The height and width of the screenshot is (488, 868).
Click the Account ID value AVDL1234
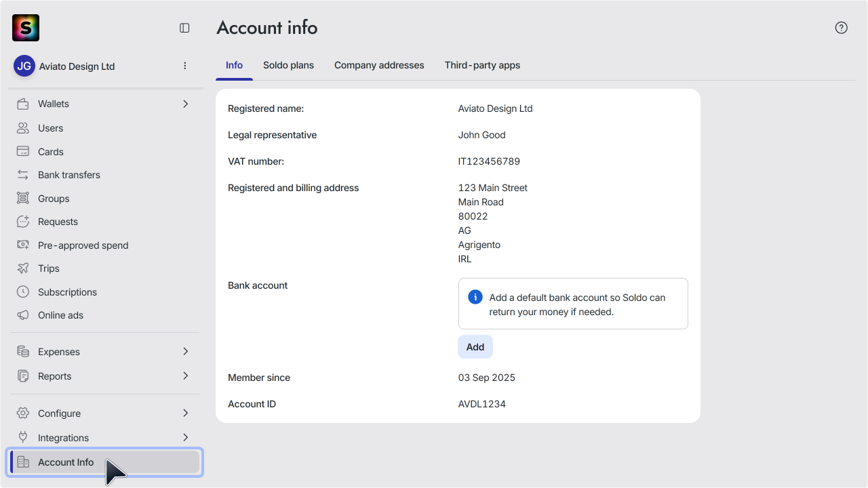[482, 404]
